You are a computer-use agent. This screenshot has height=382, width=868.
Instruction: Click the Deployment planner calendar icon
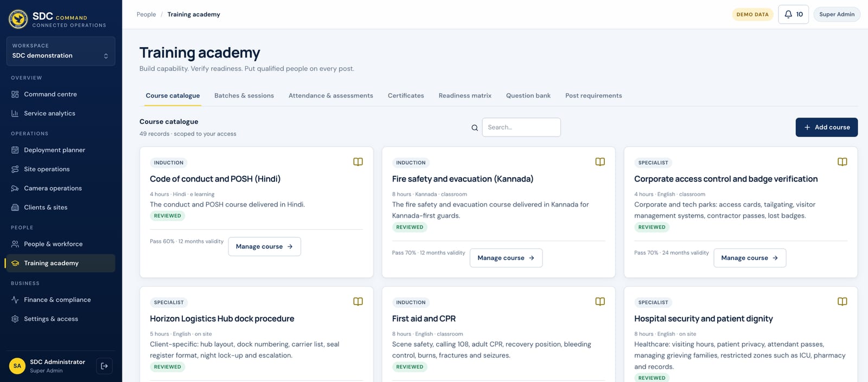pyautogui.click(x=15, y=150)
